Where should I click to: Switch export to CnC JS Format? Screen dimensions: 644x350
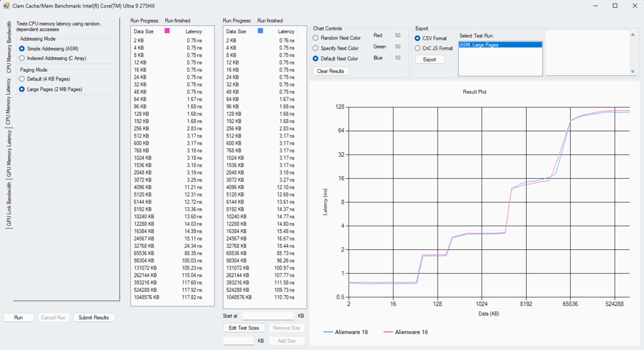(x=418, y=48)
